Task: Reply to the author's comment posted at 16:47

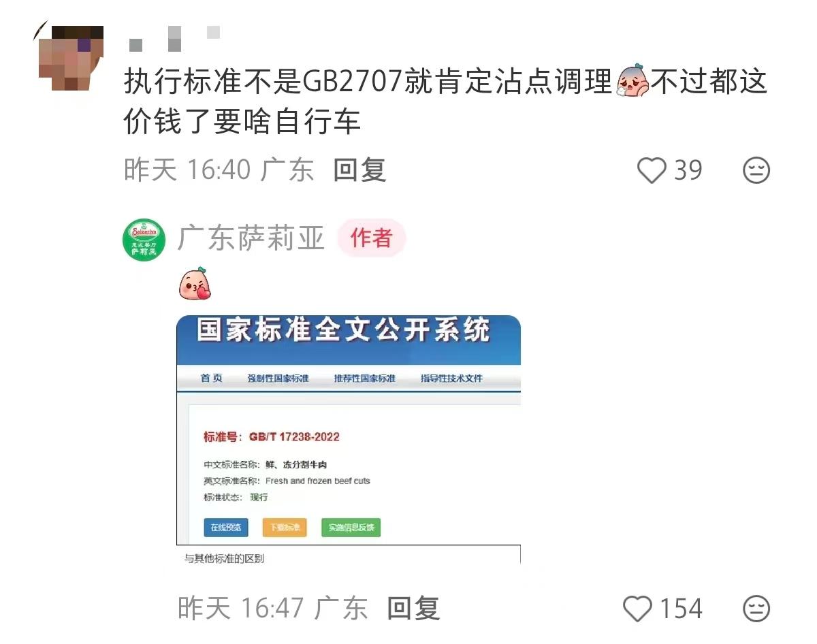Action: (x=413, y=608)
